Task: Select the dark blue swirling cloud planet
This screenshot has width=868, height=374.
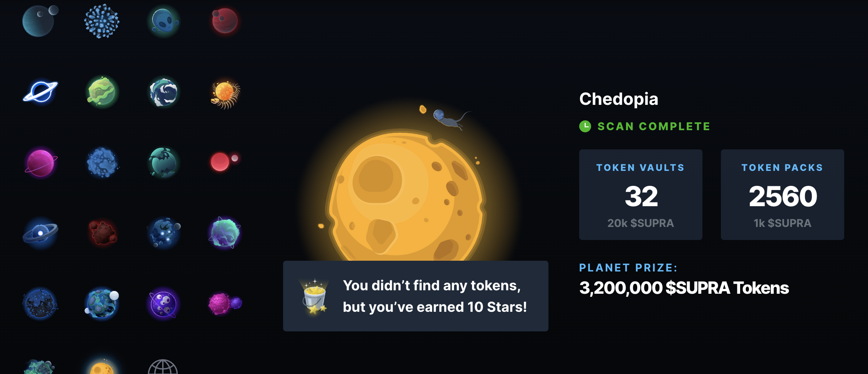Action: point(164,92)
